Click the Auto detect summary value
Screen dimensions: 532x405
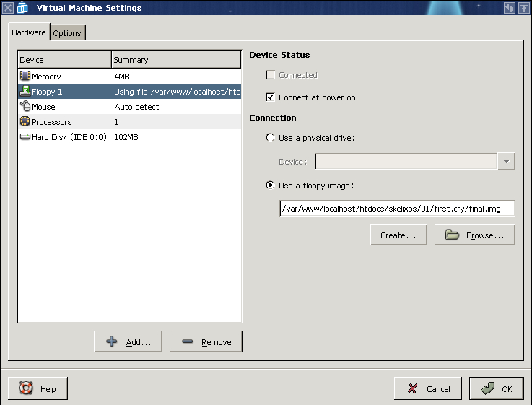[136, 107]
